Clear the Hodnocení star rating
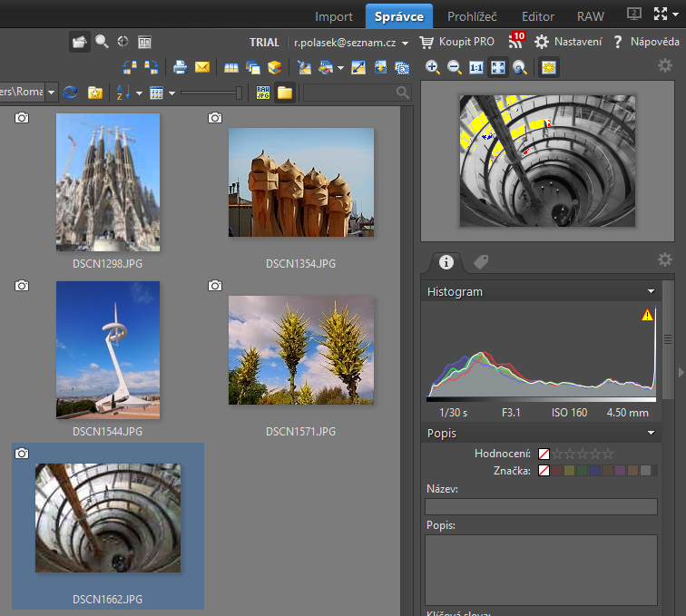The width and height of the screenshot is (686, 616). click(544, 454)
